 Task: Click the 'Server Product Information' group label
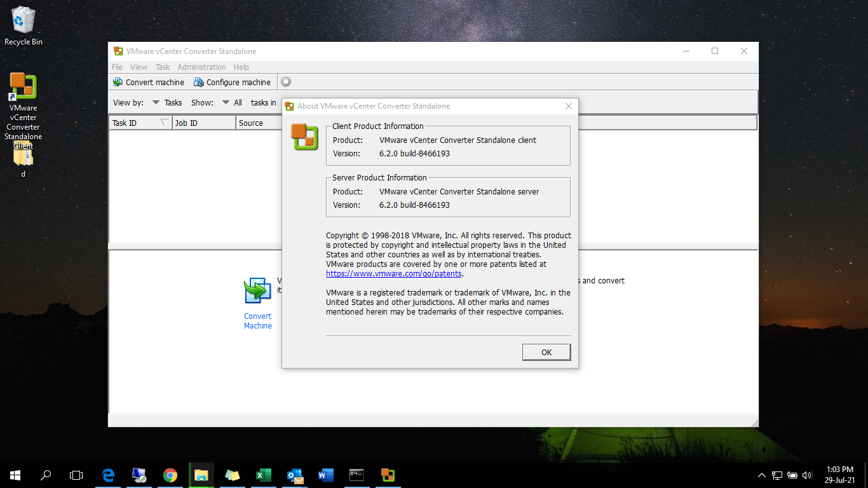379,178
